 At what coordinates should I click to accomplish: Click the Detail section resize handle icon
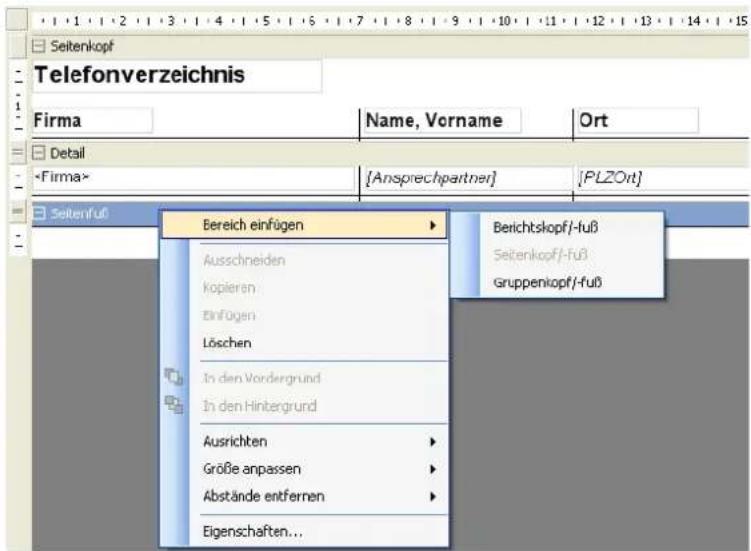17,153
